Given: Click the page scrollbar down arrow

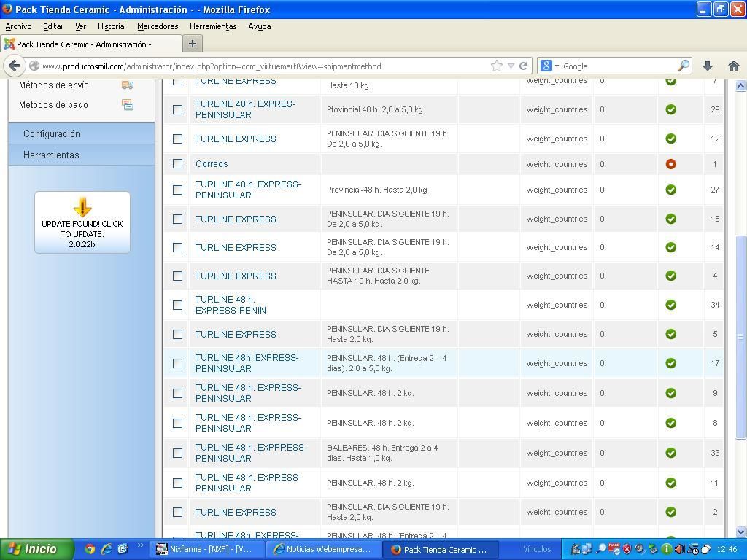Looking at the screenshot, I should 740,532.
